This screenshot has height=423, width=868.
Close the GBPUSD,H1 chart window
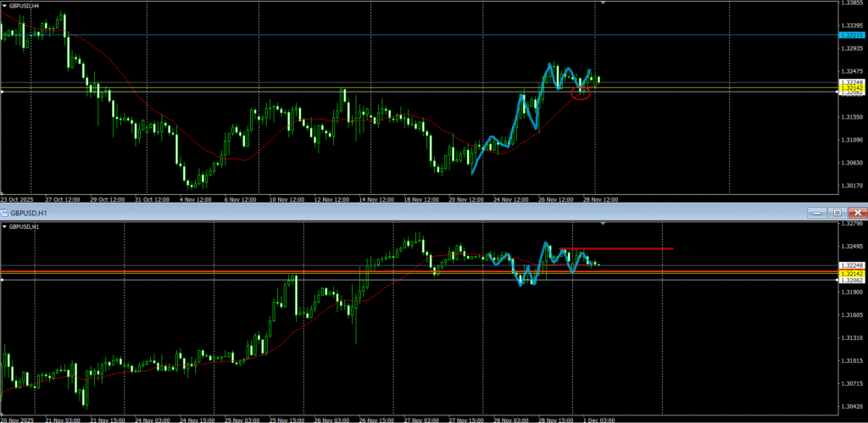click(x=857, y=212)
